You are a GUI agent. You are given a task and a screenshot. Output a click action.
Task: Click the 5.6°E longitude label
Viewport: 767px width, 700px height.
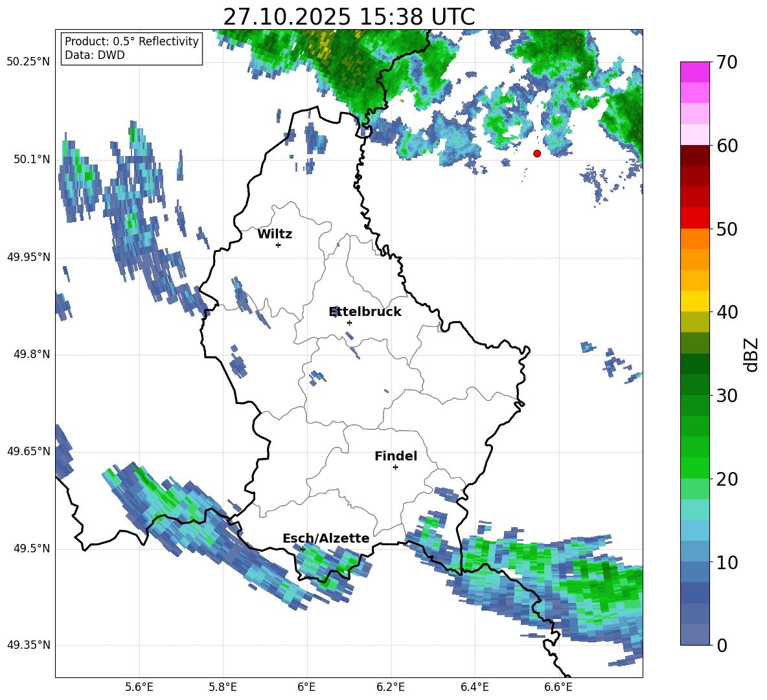tap(139, 687)
